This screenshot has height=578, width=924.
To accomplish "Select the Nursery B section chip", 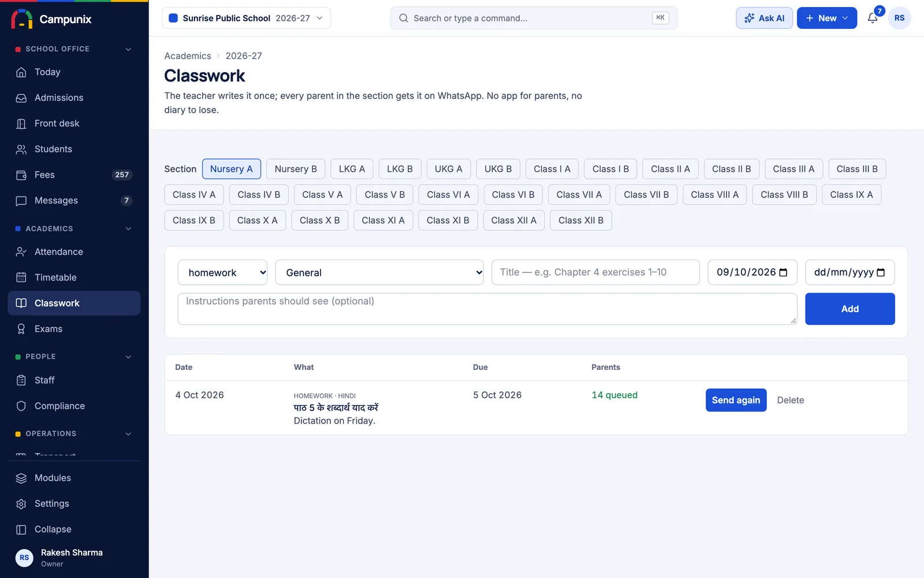I will click(x=296, y=169).
